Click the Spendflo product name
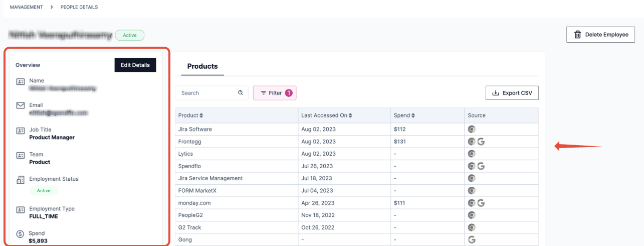 click(x=189, y=166)
